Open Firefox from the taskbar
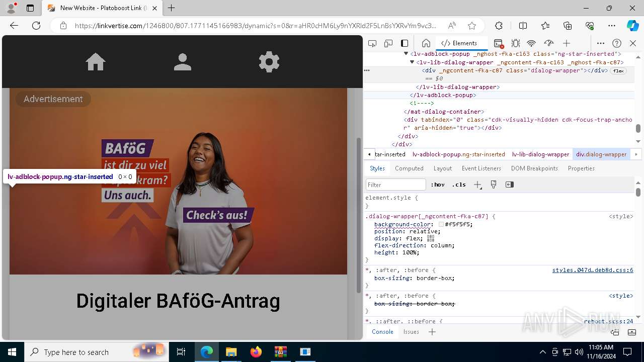Screen dimensions: 644x362 pyautogui.click(x=256, y=352)
